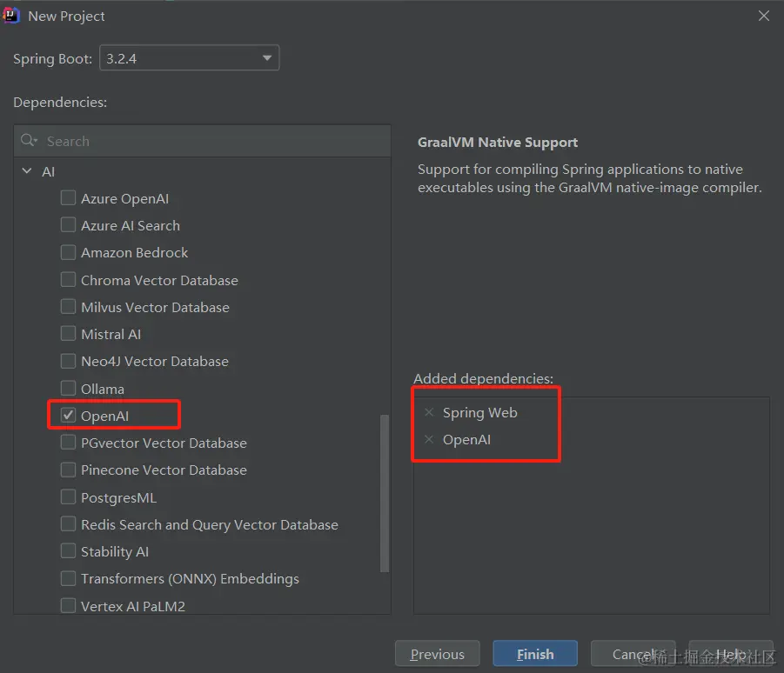Click the GraalVM Native Support heading
784x673 pixels.
point(498,143)
